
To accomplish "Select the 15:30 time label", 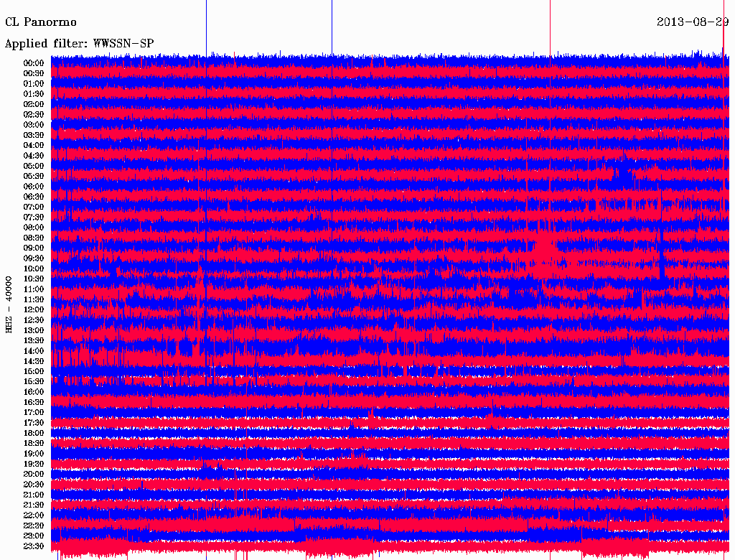I will click(x=34, y=381).
